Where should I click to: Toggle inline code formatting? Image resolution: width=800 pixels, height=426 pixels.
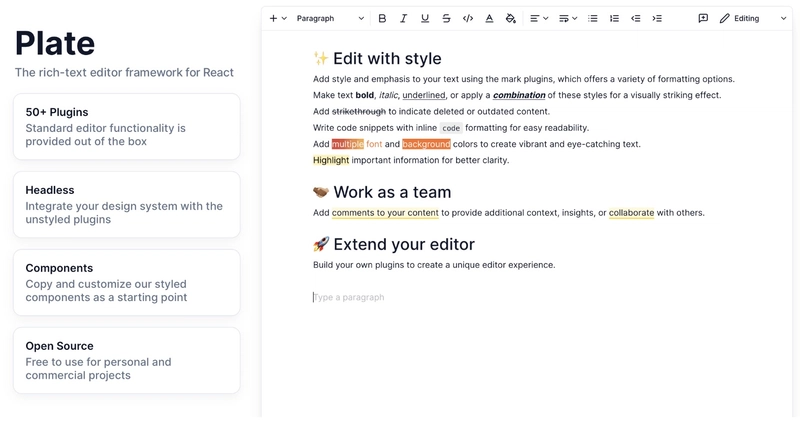tap(468, 18)
